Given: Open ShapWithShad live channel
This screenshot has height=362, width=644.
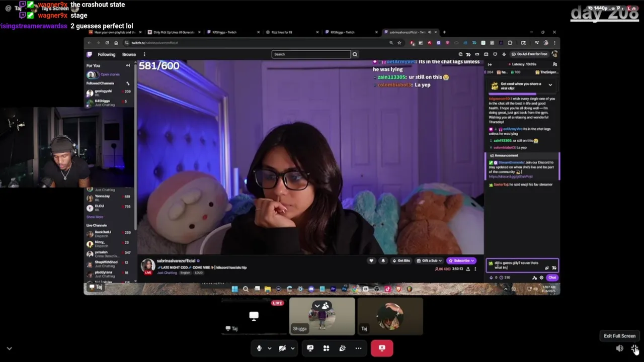Looking at the screenshot, I should click(x=108, y=263).
